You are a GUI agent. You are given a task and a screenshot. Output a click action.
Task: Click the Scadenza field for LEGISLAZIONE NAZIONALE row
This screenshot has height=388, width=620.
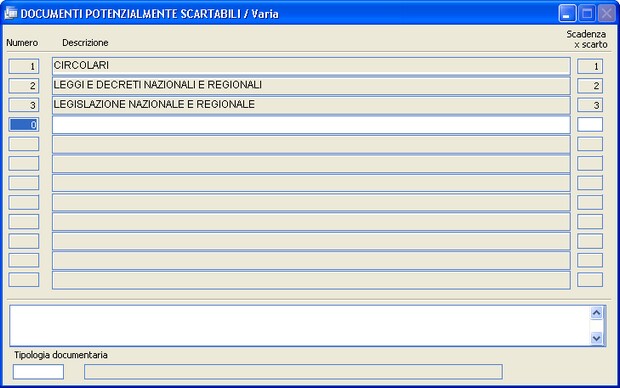(x=590, y=105)
